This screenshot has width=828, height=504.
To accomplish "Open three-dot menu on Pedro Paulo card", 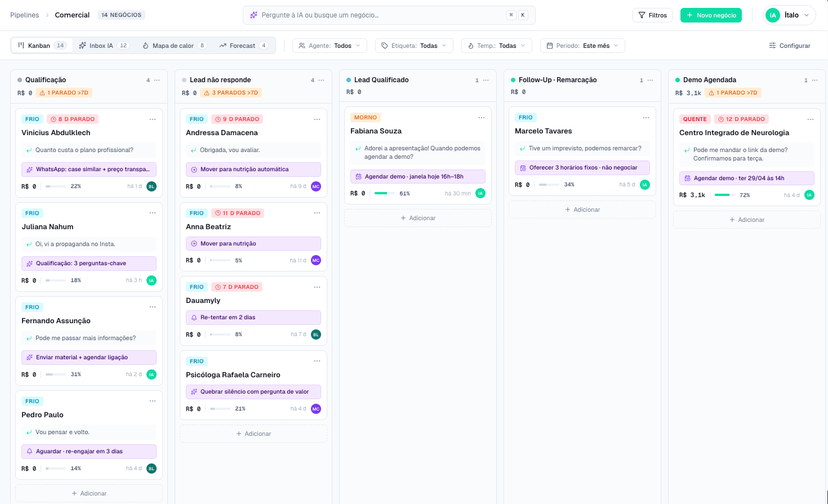I will 152,402.
